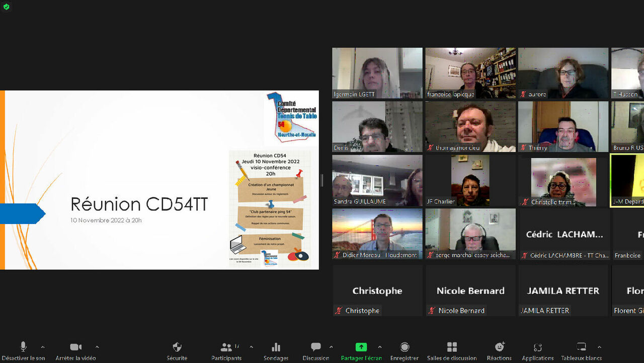Viewport: 644px width, 363px height.
Task: Start recording with Enregistrer
Action: coord(405,351)
